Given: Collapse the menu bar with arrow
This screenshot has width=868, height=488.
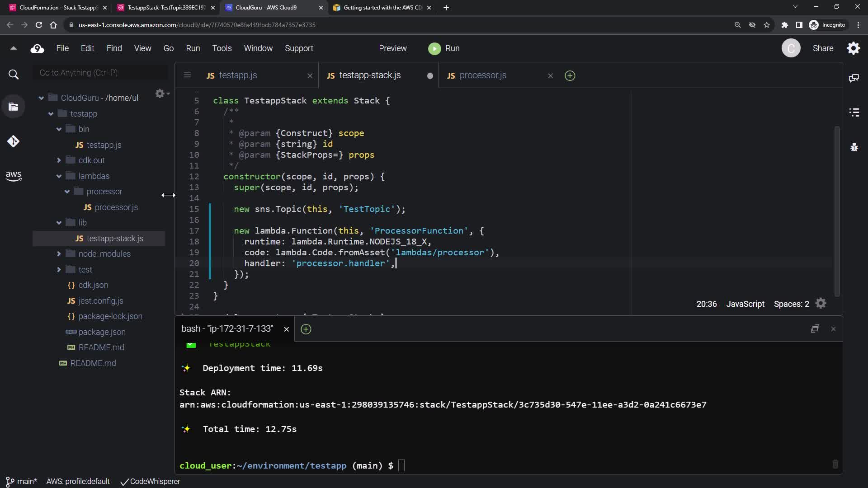Looking at the screenshot, I should pos(14,48).
